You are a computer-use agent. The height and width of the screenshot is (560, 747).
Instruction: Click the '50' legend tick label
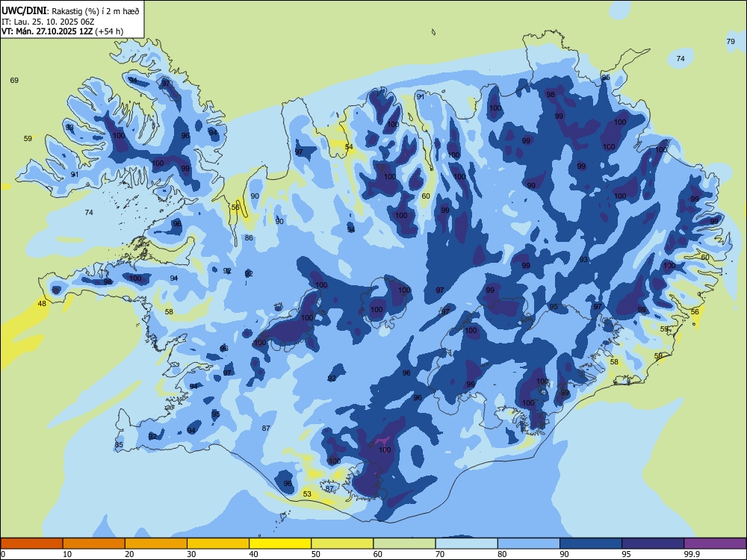point(315,554)
